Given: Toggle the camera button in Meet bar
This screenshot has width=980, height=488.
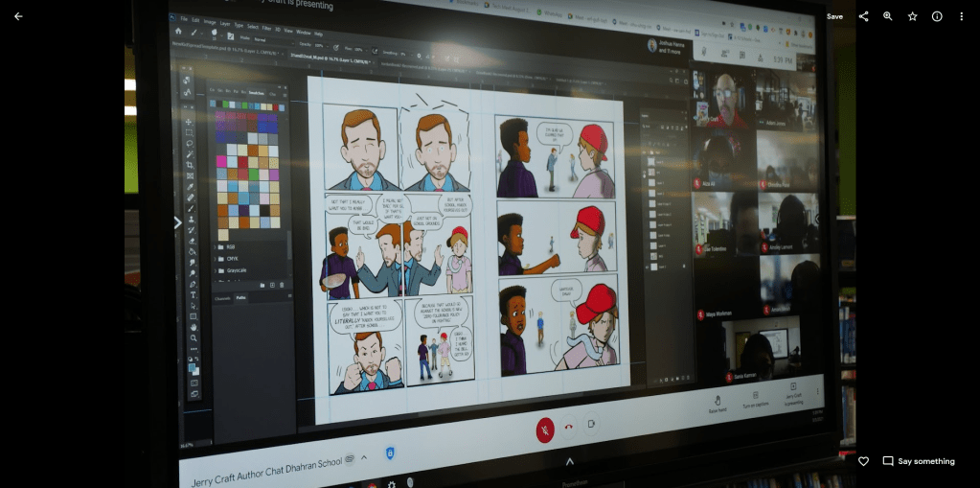Looking at the screenshot, I should [591, 425].
